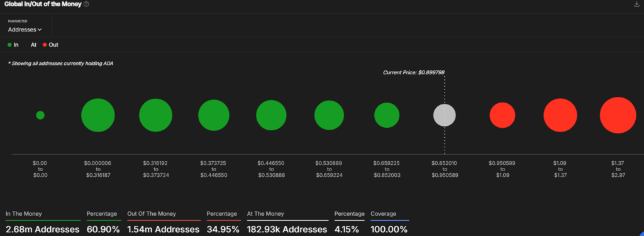Select the red bubble for $1.37 to $2.97
Screen dimensions: 644x236
618,115
